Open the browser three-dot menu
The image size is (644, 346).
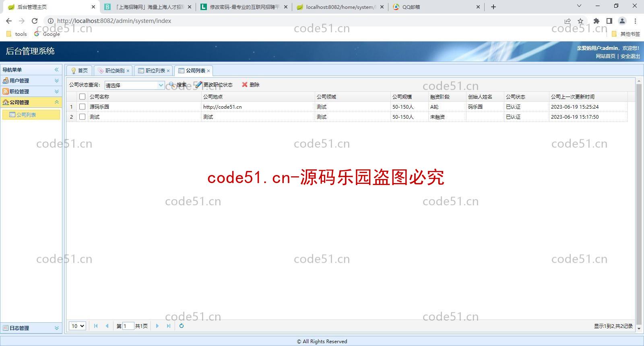[635, 21]
